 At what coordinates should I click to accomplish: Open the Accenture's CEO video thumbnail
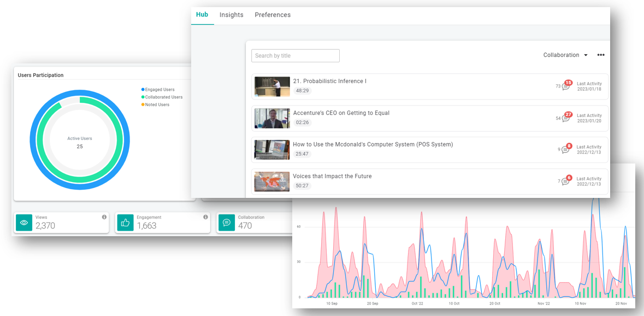272,118
